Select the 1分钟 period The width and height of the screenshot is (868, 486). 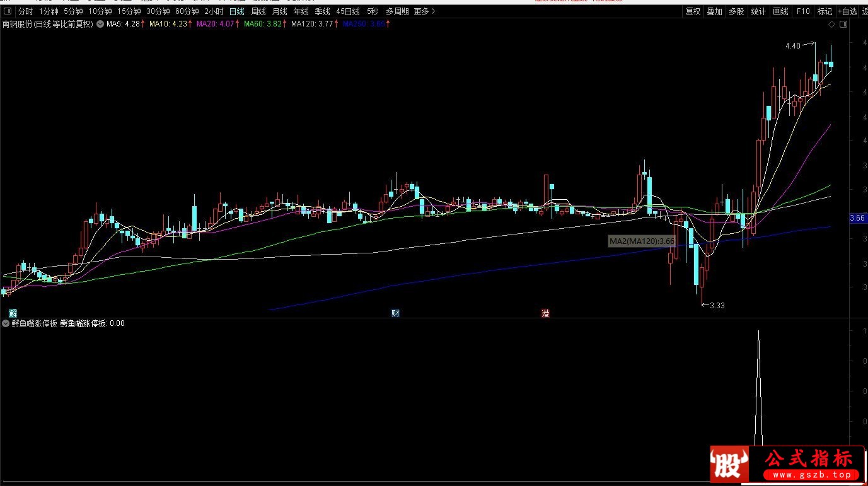tap(49, 11)
